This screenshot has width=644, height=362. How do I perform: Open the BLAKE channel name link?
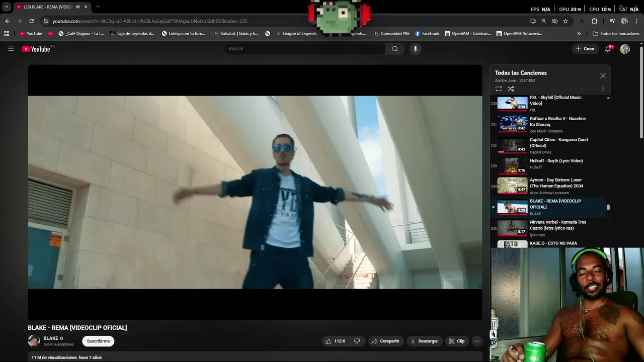(51, 338)
